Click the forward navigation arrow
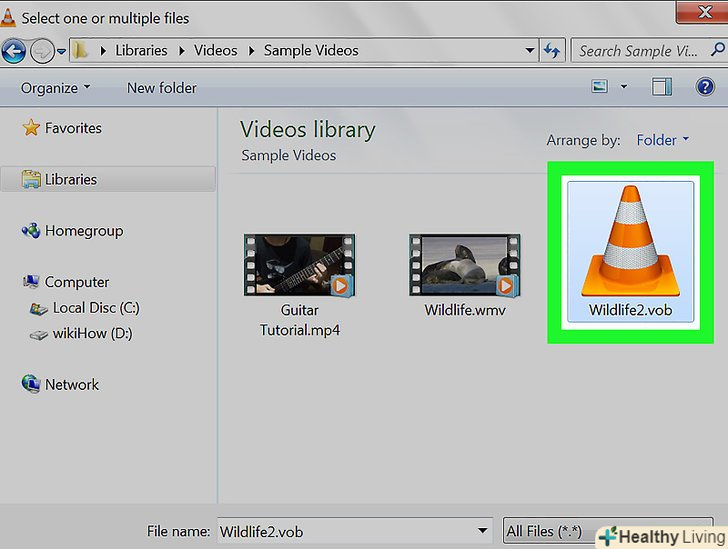The height and width of the screenshot is (549, 728). click(42, 50)
